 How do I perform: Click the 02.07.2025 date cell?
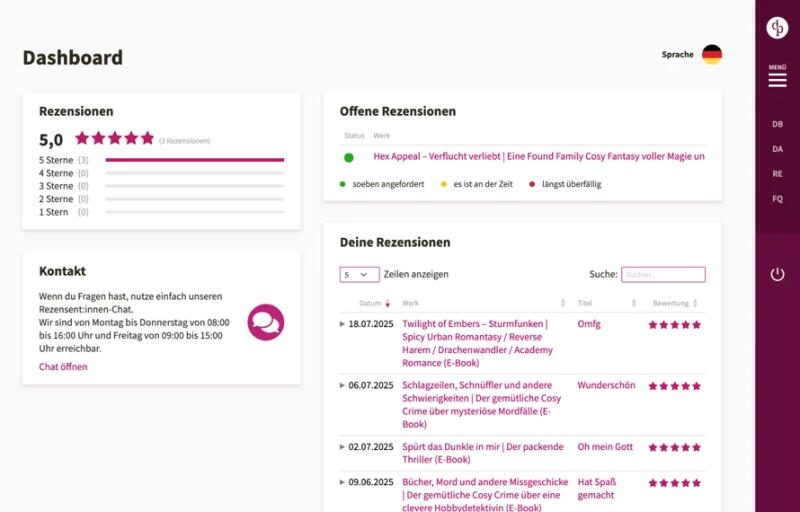coord(371,447)
